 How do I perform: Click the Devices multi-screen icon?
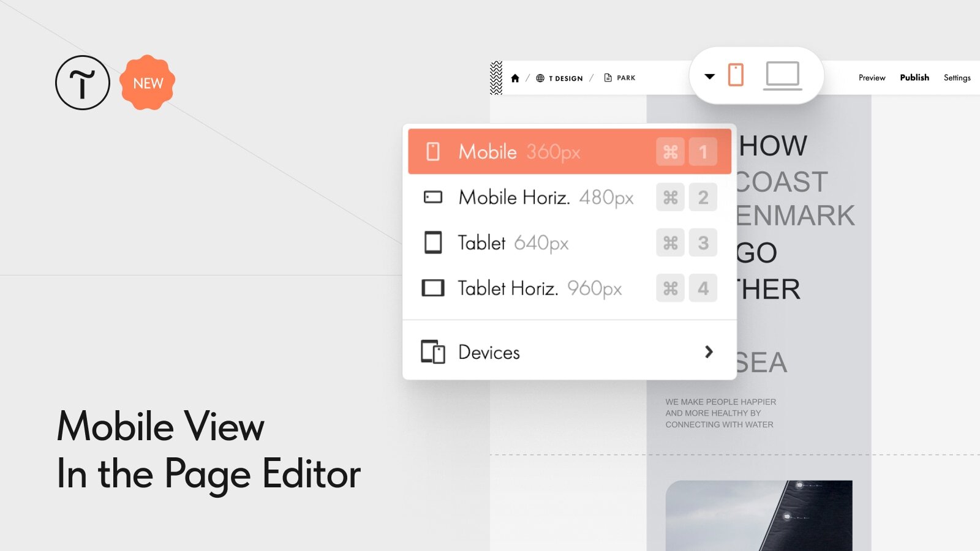[433, 352]
